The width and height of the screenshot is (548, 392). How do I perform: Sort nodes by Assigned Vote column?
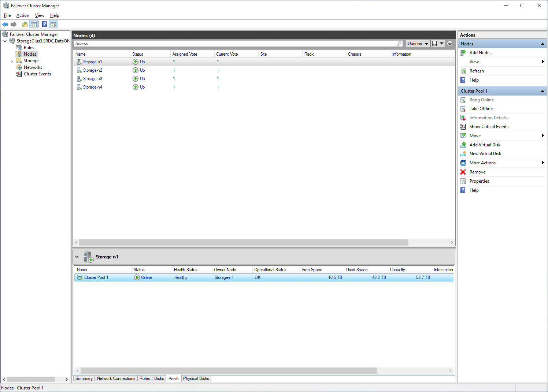pos(192,54)
